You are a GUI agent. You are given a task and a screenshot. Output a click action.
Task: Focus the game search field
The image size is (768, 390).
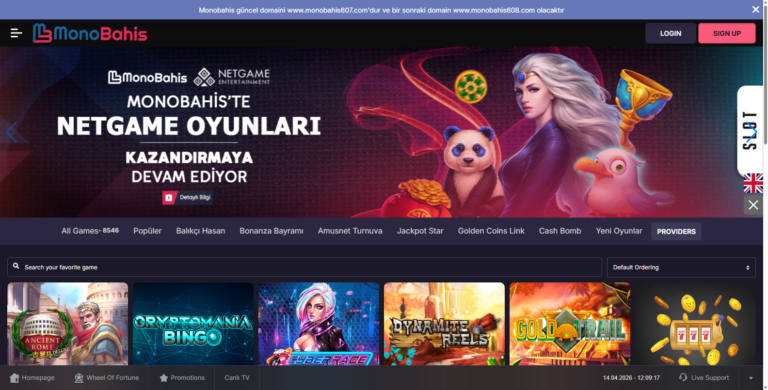304,267
